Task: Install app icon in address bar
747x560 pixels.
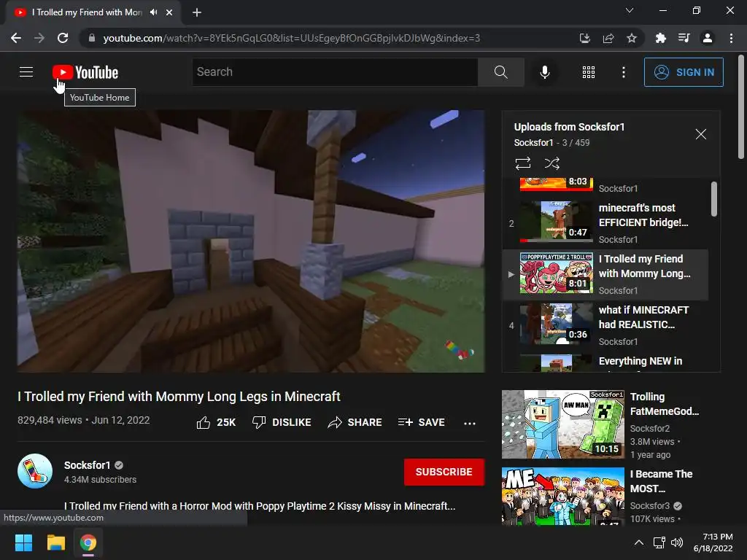Action: coord(584,38)
